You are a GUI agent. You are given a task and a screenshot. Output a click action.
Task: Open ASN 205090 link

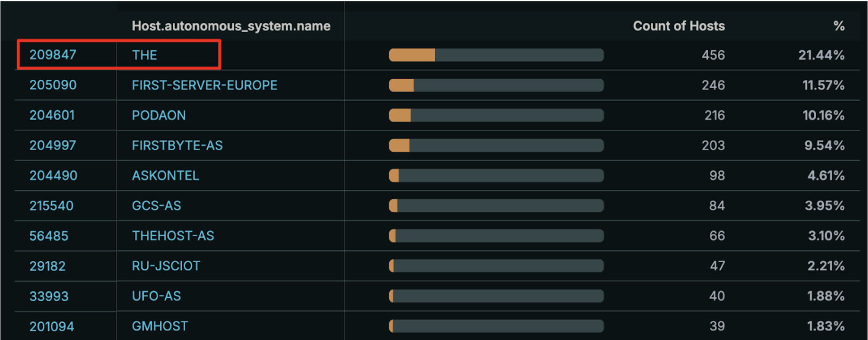pyautogui.click(x=53, y=85)
